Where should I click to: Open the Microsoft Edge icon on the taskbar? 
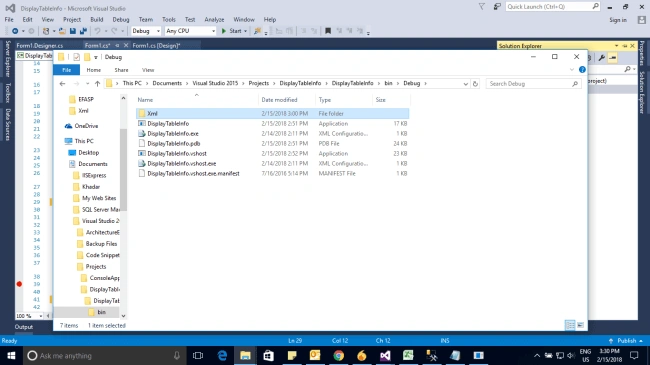tap(222, 355)
